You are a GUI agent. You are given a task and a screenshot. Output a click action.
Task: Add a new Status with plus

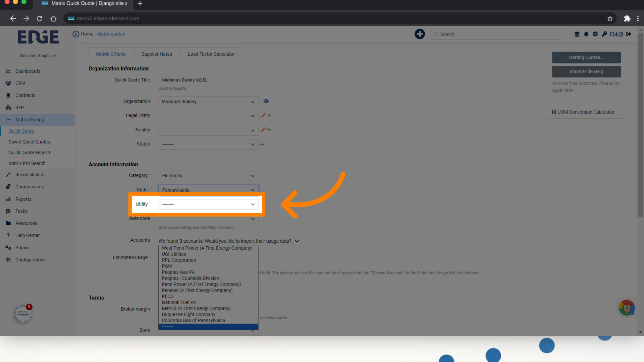[x=262, y=144]
